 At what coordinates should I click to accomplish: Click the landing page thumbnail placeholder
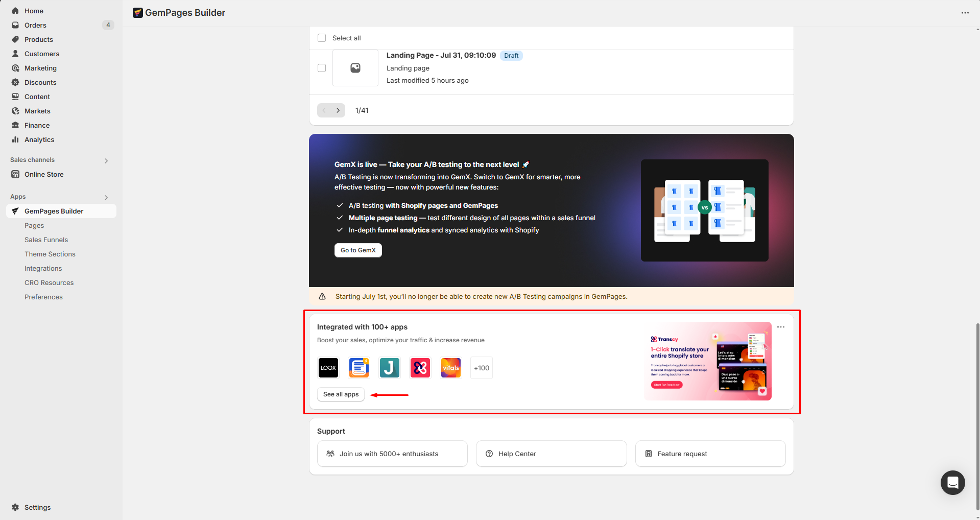pyautogui.click(x=355, y=68)
